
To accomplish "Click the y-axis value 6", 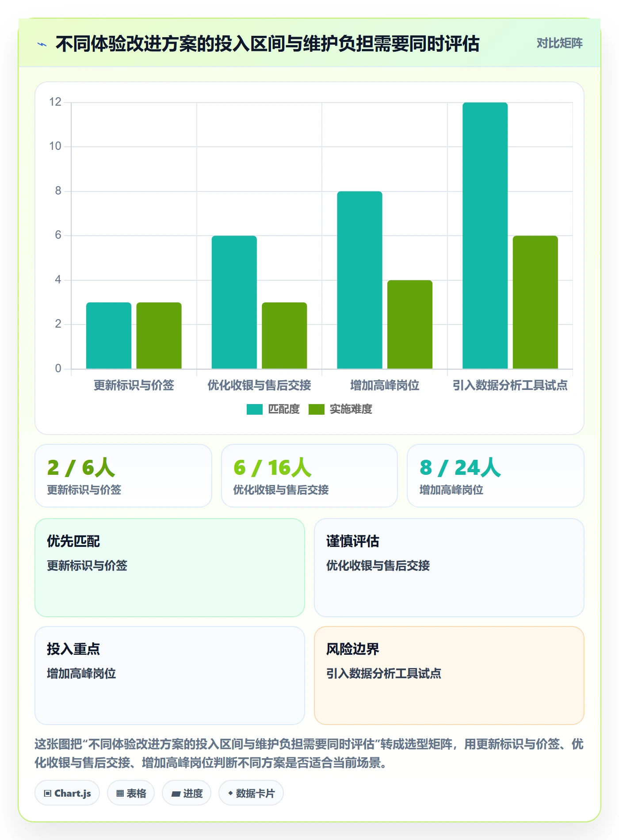I will point(58,235).
